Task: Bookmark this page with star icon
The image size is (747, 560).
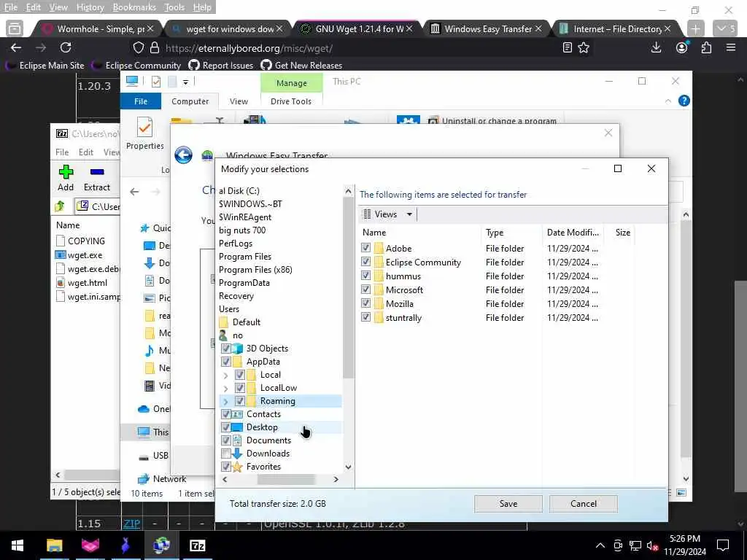Action: point(584,47)
